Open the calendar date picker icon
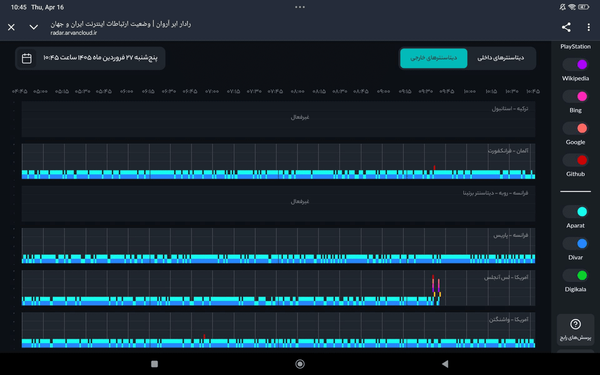The height and width of the screenshot is (375, 600). click(27, 59)
